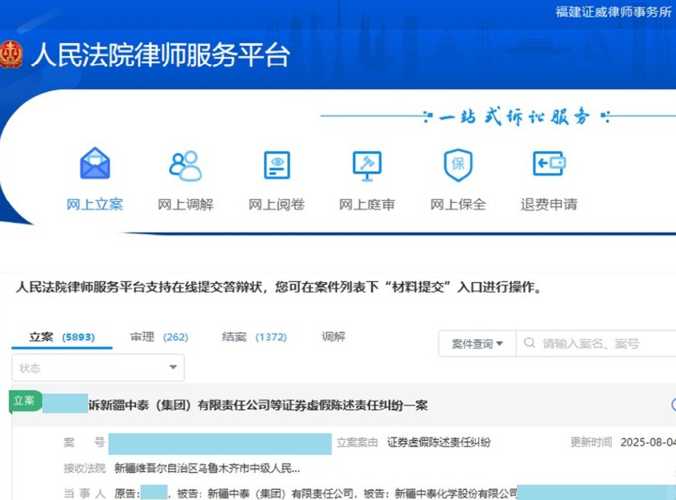676x500 pixels.
Task: Switch to the 审理 (262) tab
Action: click(159, 337)
